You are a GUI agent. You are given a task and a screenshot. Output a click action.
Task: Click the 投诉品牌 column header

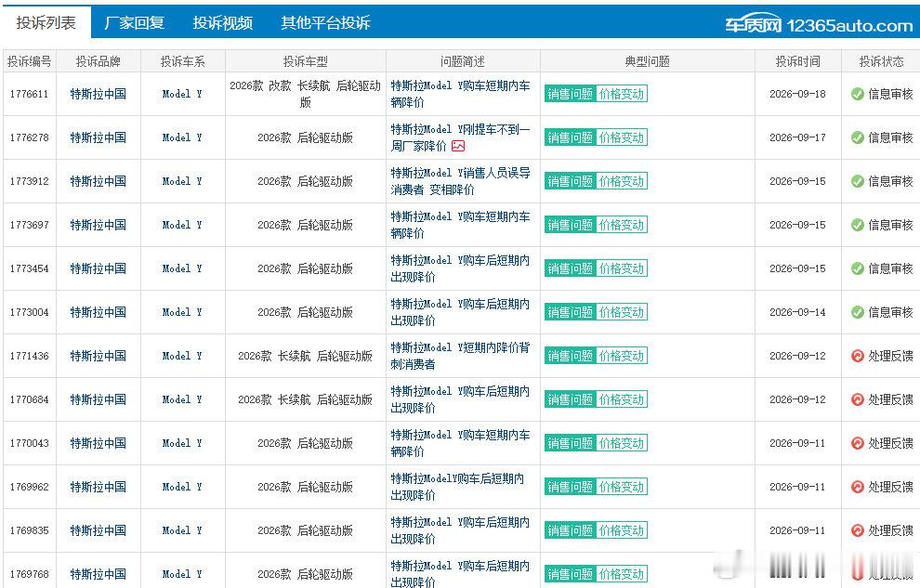(x=98, y=61)
